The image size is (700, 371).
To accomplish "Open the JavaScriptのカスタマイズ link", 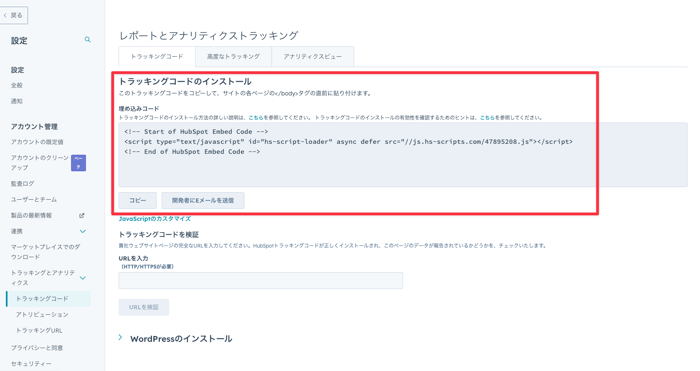I will click(155, 219).
